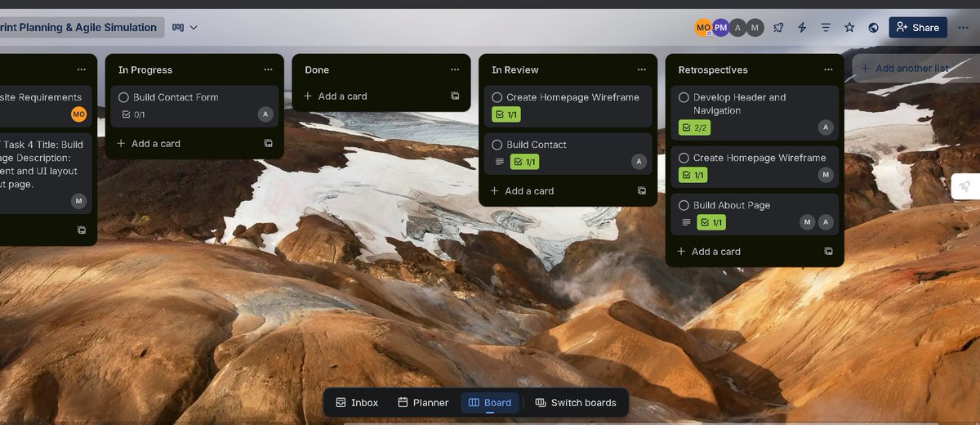
Task: Add a card to In Review list
Action: pyautogui.click(x=521, y=190)
